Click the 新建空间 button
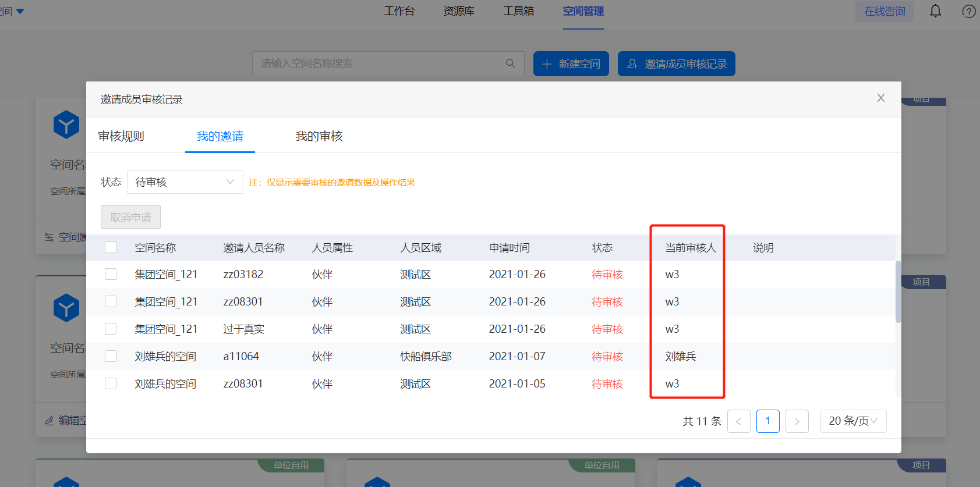This screenshot has width=980, height=487. point(571,63)
